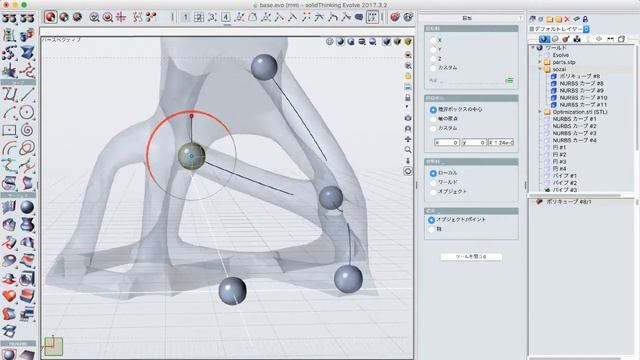Select 円 #2 in the tree
The image size is (640, 360).
pyautogui.click(x=559, y=155)
